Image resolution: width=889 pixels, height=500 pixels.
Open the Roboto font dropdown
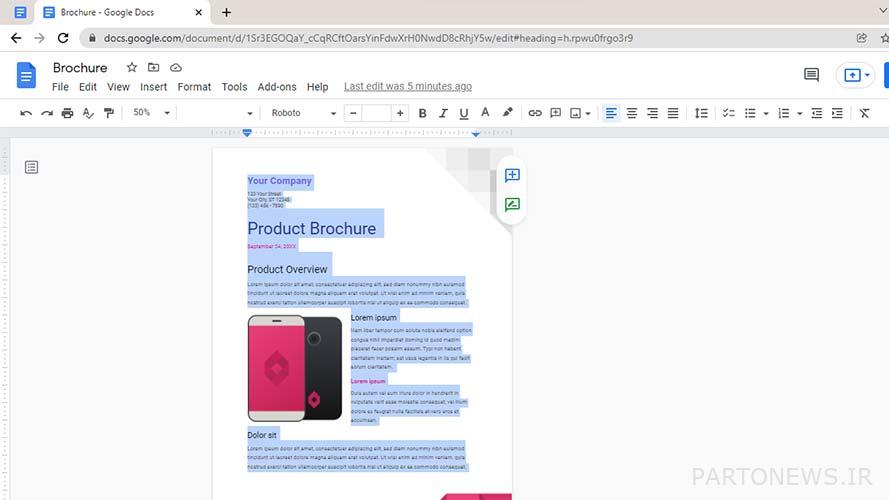[x=303, y=113]
